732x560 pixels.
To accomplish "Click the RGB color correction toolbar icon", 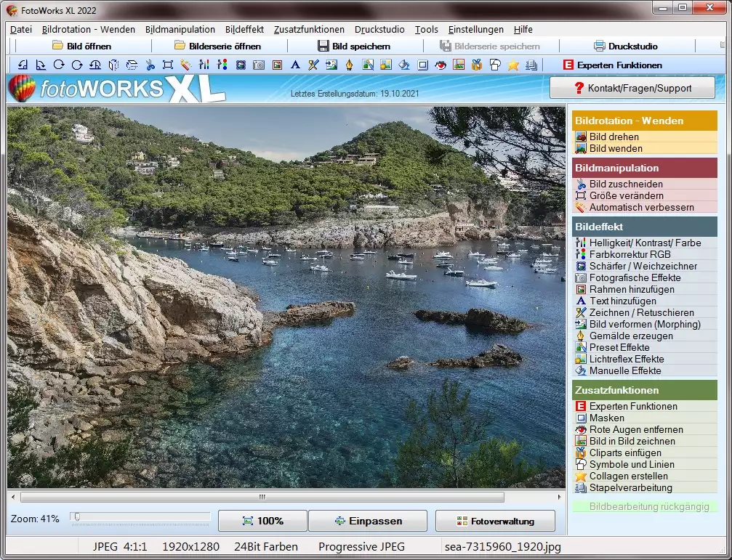I will click(x=222, y=65).
